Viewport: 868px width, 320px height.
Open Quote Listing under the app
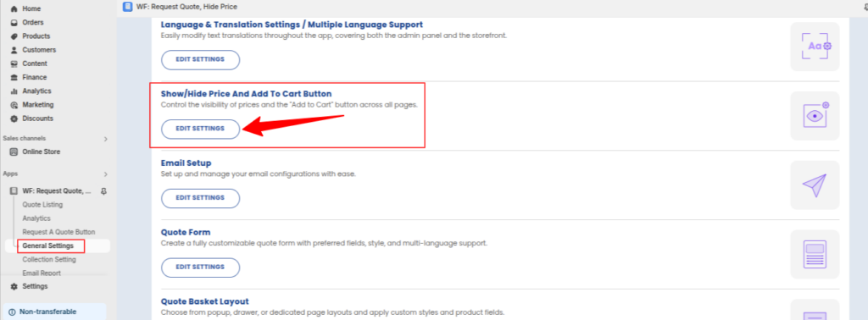click(42, 205)
